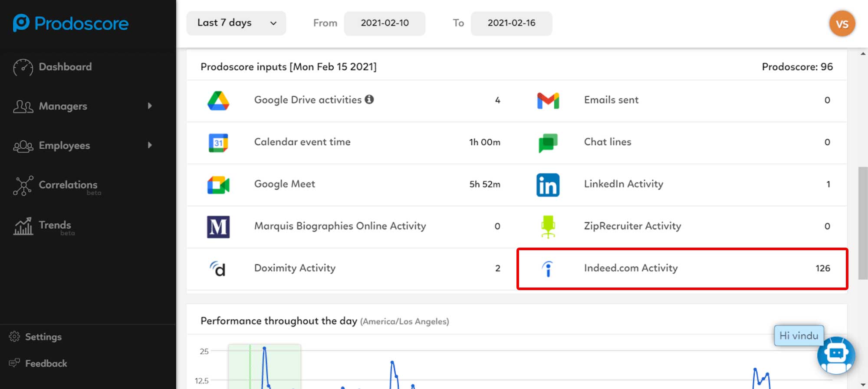Click the Managers people icon
This screenshot has width=868, height=389.
(23, 106)
